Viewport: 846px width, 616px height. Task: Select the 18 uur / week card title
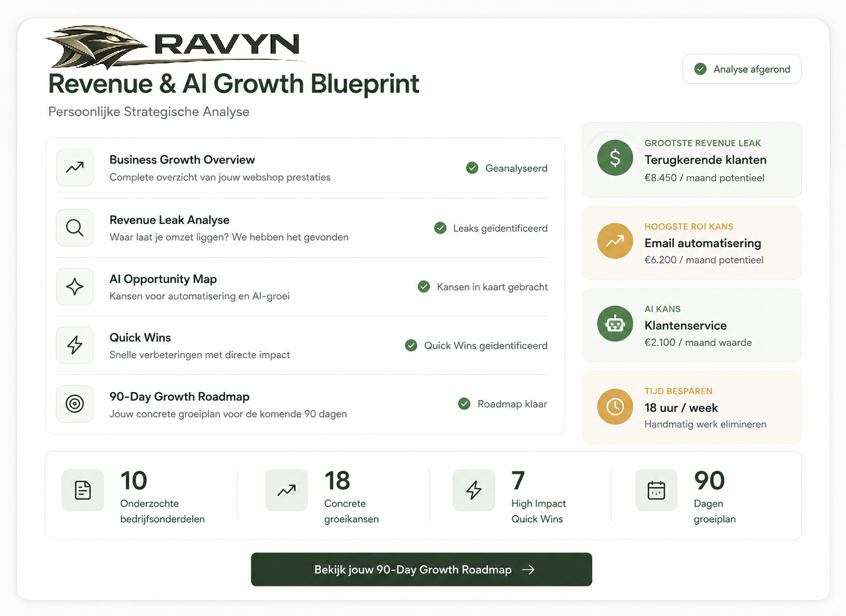click(681, 408)
